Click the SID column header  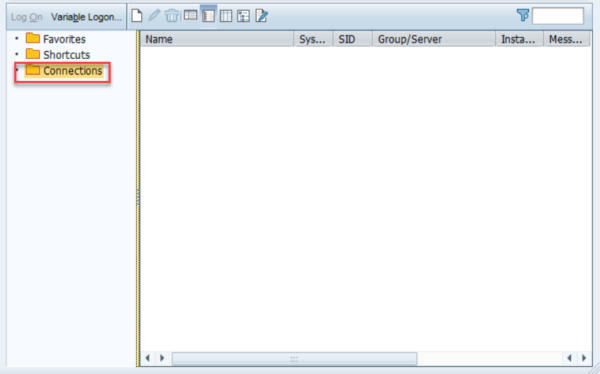pyautogui.click(x=352, y=39)
